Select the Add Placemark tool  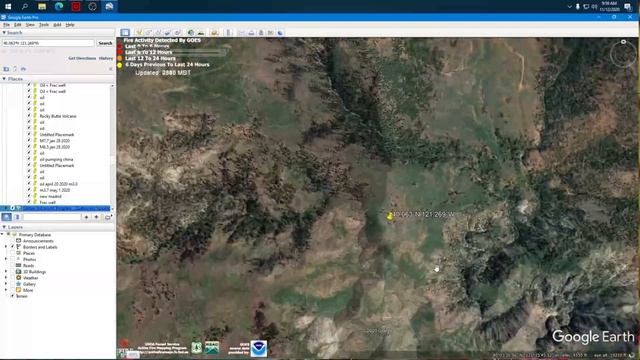pos(139,33)
